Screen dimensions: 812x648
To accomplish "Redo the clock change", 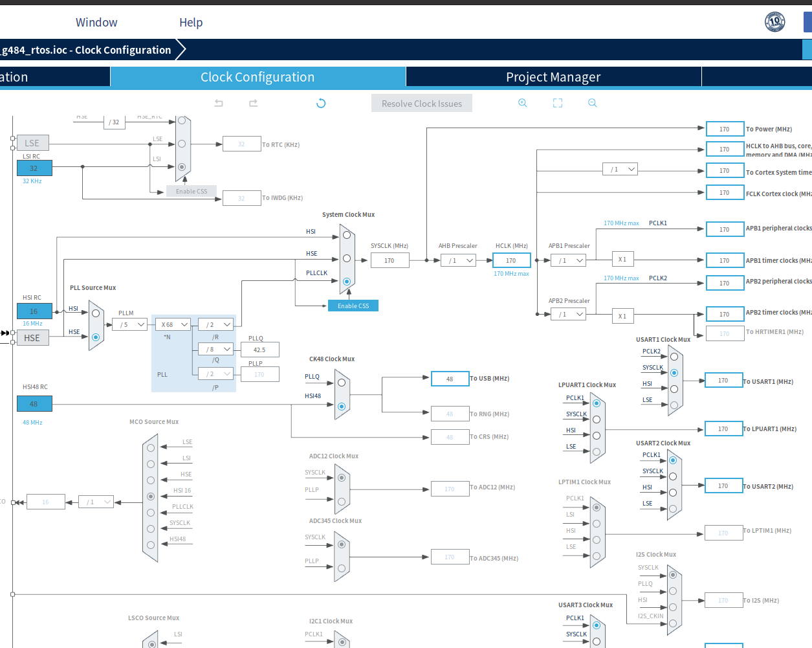I will pos(253,103).
